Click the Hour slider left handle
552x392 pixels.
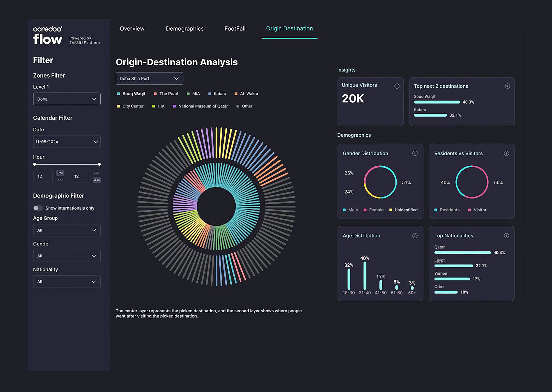pyautogui.click(x=34, y=164)
